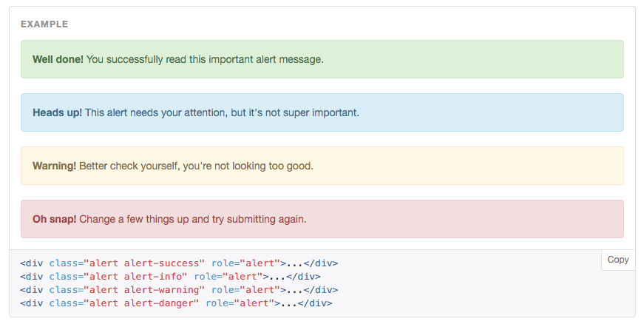Click "successfully read this important alert message" text
Screen dimensions: 644x327
pyautogui.click(x=214, y=59)
